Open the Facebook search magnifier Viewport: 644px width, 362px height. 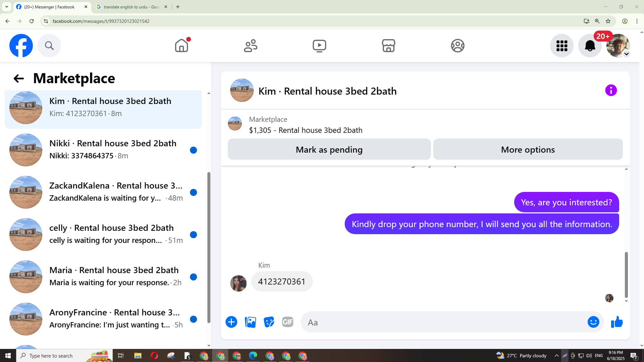(x=49, y=46)
